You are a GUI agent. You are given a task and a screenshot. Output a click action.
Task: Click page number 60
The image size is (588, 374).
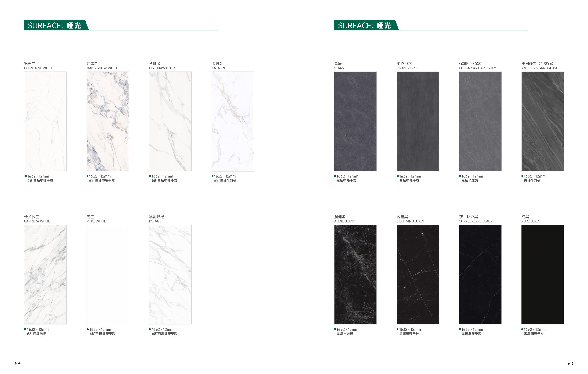[x=570, y=364]
